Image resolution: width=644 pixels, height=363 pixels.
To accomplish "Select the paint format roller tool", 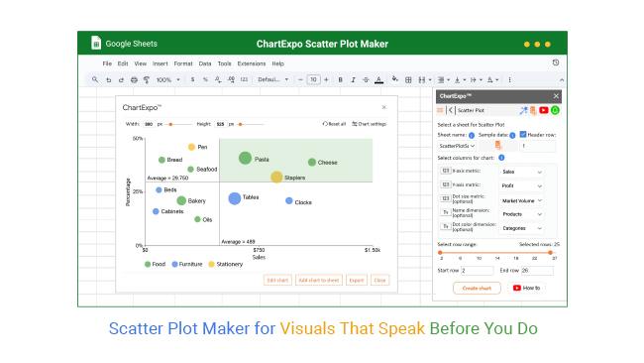I will coord(147,79).
